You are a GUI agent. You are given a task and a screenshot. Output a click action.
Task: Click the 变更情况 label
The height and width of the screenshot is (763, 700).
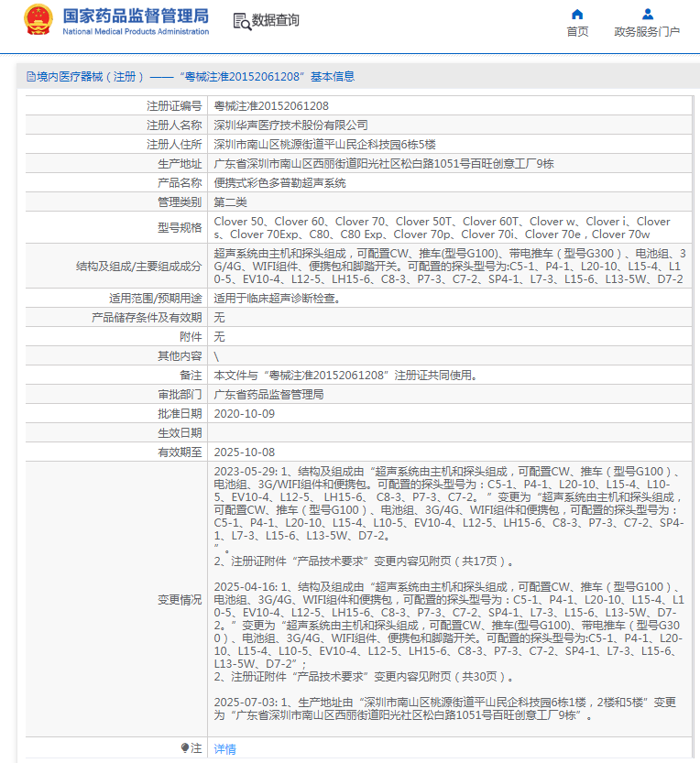180,599
